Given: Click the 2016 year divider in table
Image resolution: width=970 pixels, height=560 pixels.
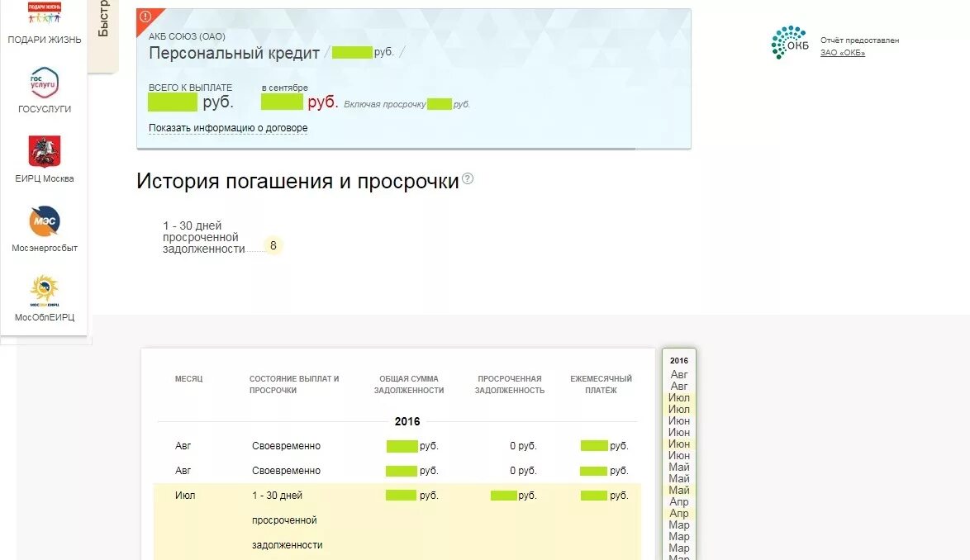Looking at the screenshot, I should (407, 421).
